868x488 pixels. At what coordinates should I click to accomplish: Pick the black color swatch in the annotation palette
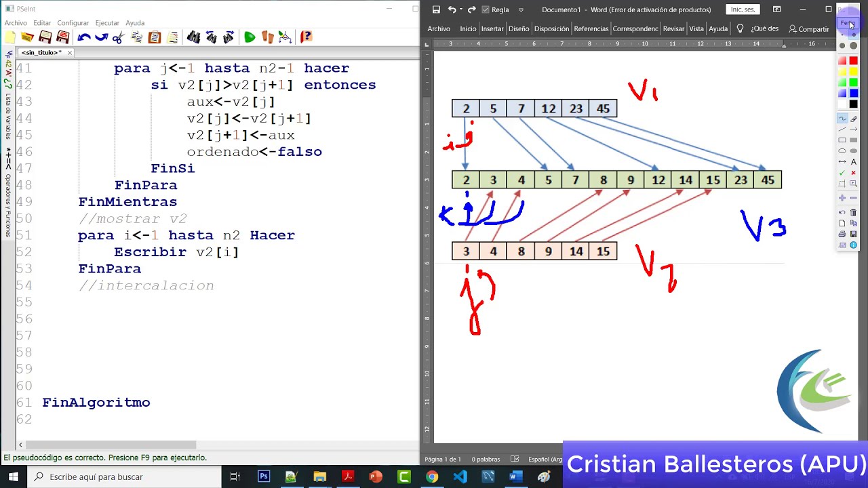(x=853, y=104)
